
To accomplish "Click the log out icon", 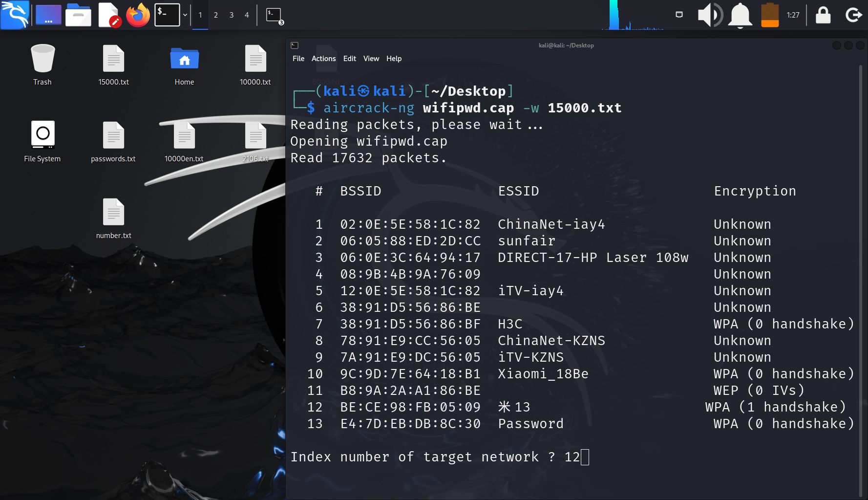I will coord(853,15).
